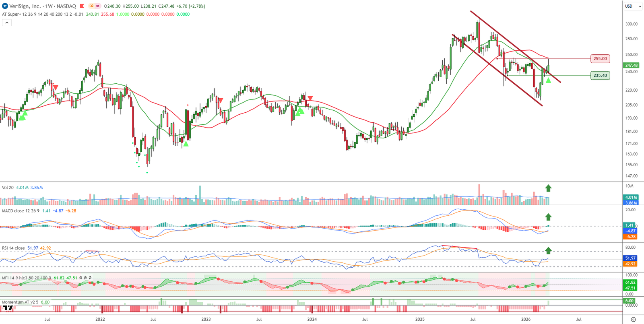Viewport: 644px width, 324px height.
Task: Click the pink wavy data status icon
Action: coord(98,6)
